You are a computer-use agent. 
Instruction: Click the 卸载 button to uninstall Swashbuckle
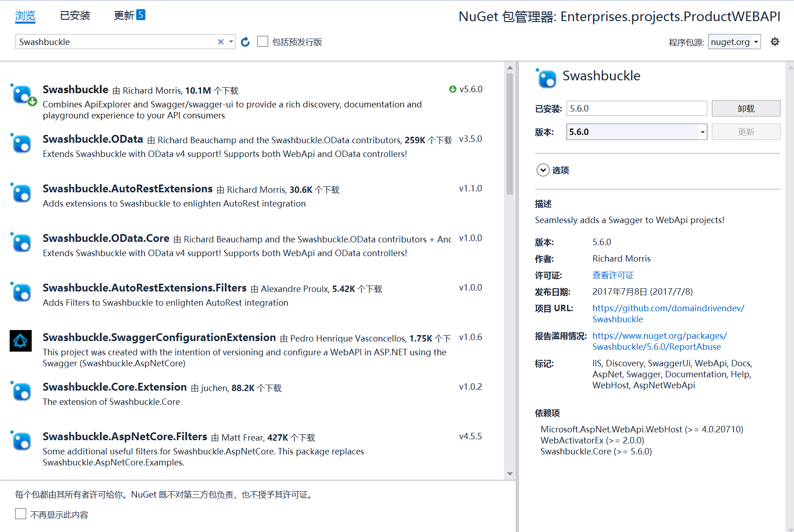746,108
